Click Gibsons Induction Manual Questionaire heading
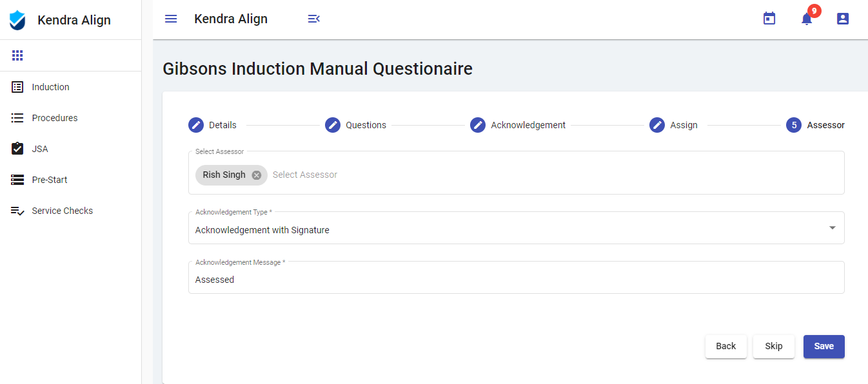Image resolution: width=868 pixels, height=384 pixels. pyautogui.click(x=317, y=68)
